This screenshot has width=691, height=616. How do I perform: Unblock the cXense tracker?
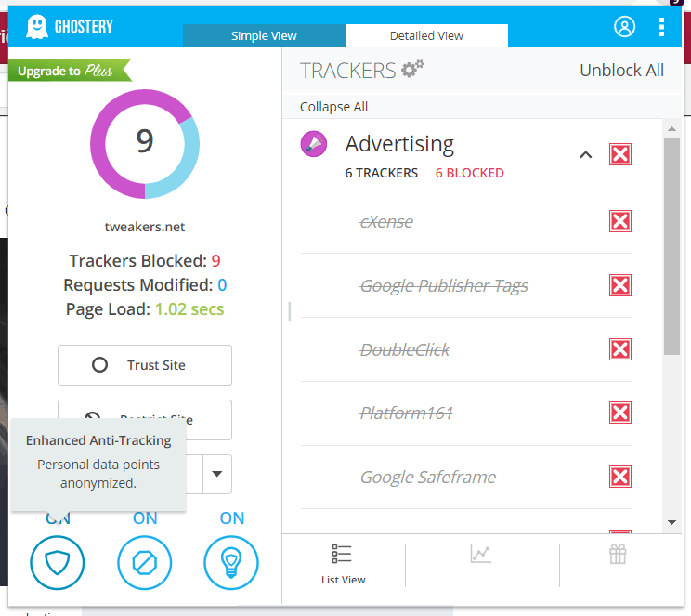point(620,221)
